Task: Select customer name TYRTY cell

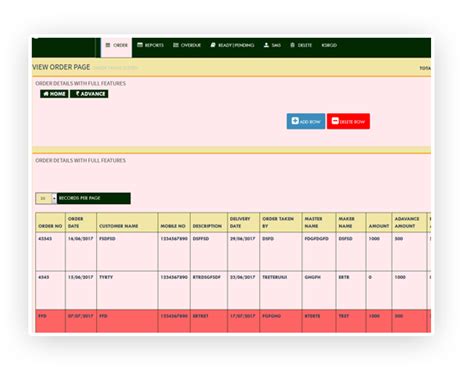Action: 127,290
